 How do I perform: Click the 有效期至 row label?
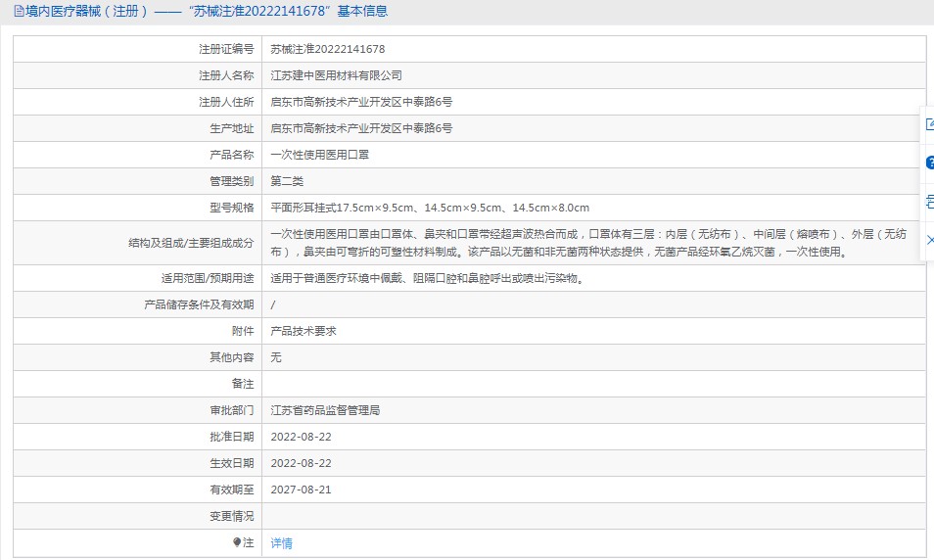click(231, 490)
